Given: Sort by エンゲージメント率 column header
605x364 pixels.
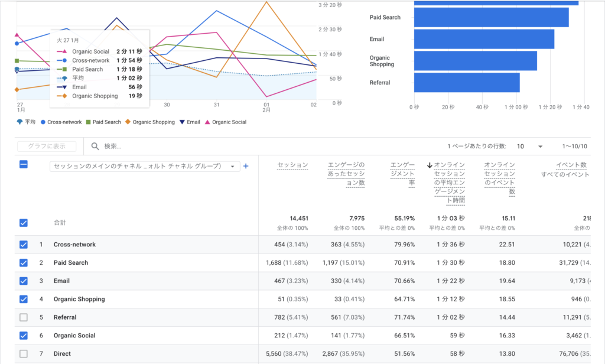Looking at the screenshot, I should tap(403, 174).
